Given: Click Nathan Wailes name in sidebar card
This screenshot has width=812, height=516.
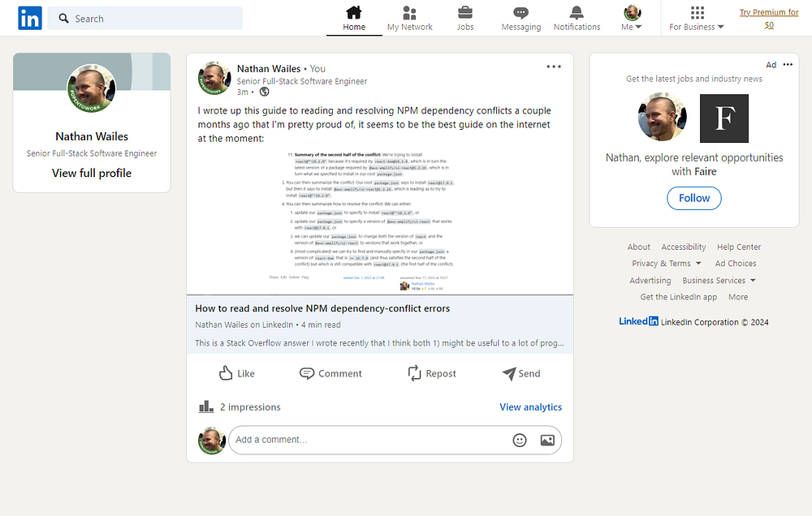Looking at the screenshot, I should (x=92, y=136).
